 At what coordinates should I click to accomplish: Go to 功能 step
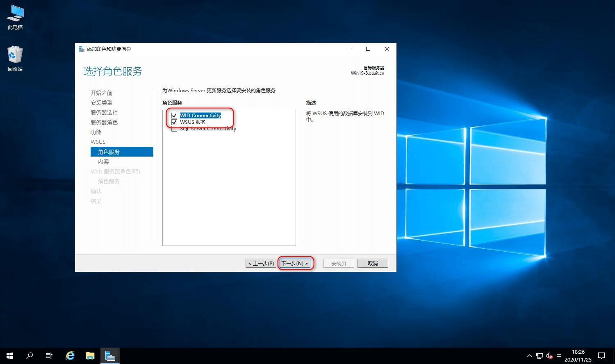[x=96, y=132]
